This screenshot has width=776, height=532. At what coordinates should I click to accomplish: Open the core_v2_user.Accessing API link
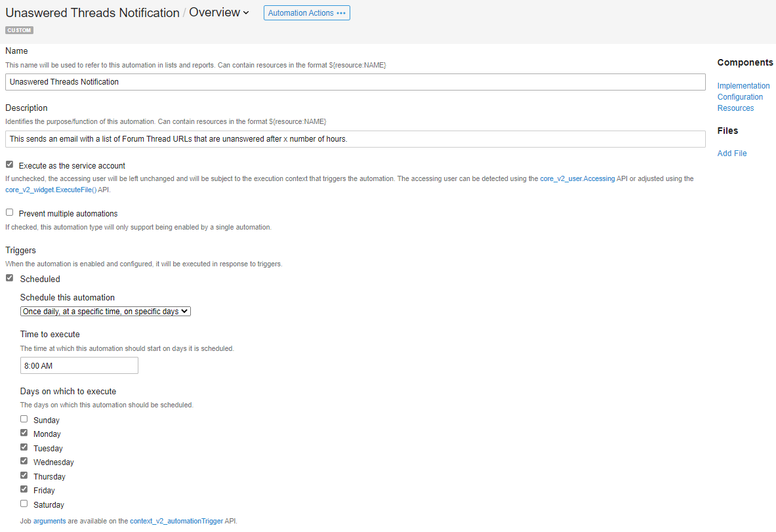click(577, 178)
